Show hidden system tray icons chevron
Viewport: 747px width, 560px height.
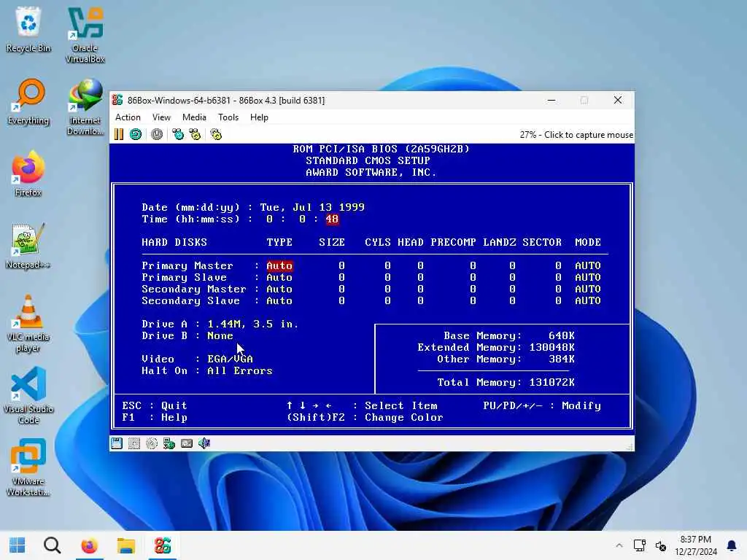pyautogui.click(x=619, y=545)
